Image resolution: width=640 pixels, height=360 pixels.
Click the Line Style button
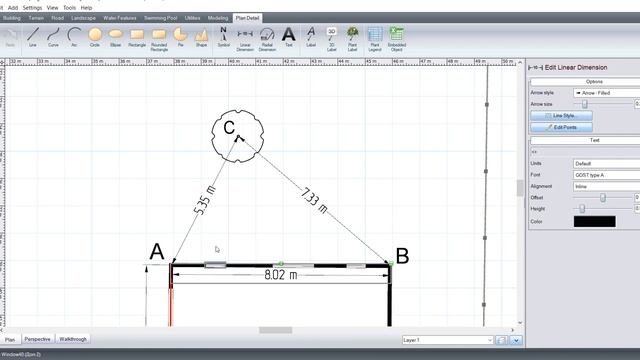(x=562, y=116)
